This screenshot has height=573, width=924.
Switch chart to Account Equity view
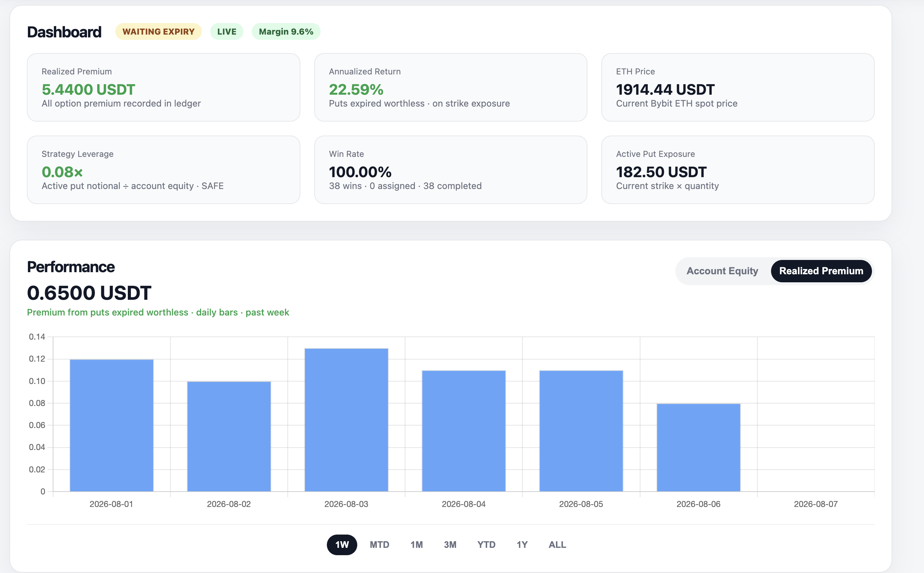(722, 271)
